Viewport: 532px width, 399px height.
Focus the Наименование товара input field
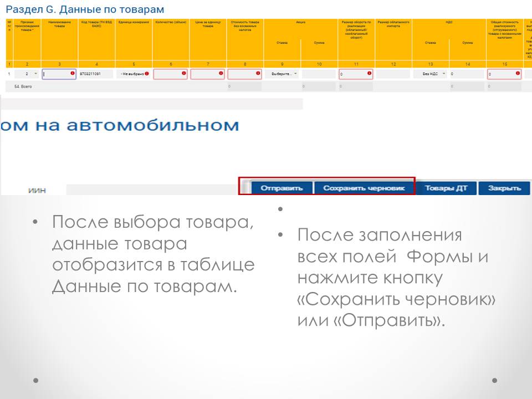(57, 74)
